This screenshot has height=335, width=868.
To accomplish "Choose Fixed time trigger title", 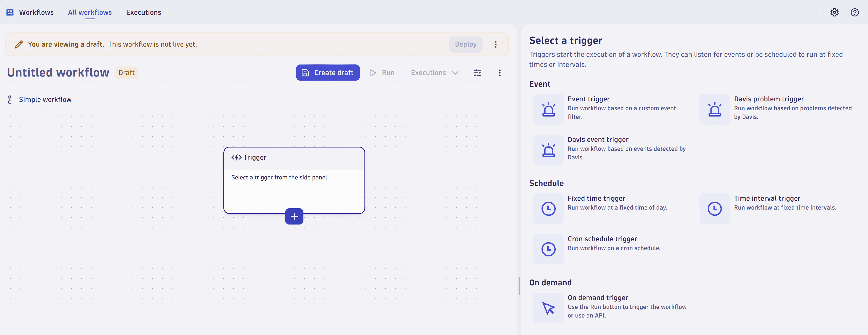I will point(596,198).
